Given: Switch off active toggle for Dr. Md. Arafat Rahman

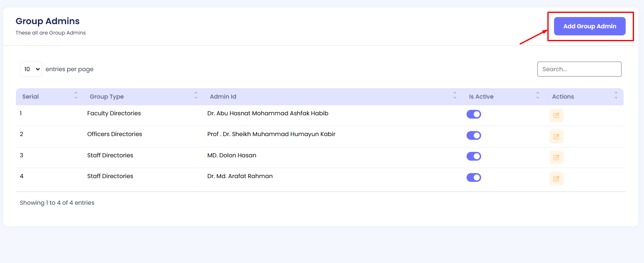Looking at the screenshot, I should click(x=474, y=178).
